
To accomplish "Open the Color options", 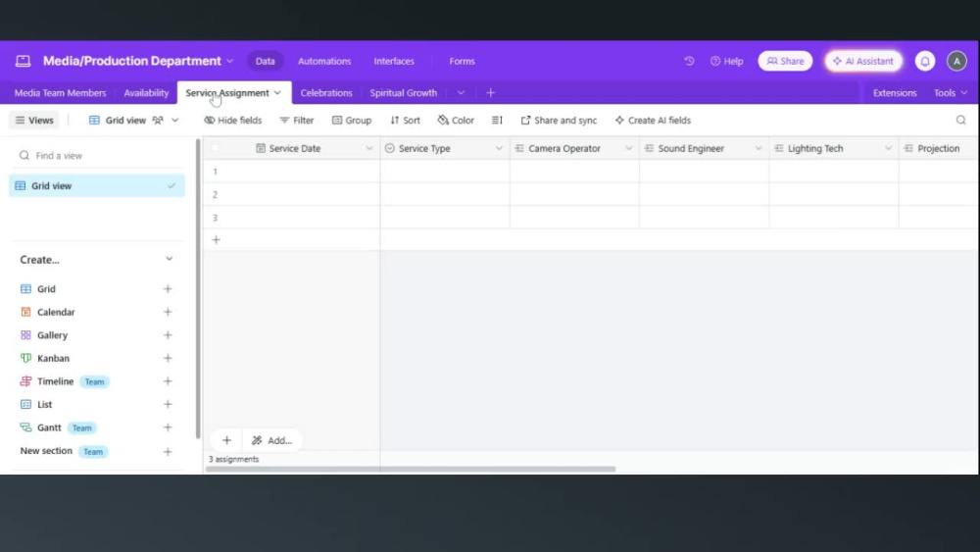I will 456,120.
